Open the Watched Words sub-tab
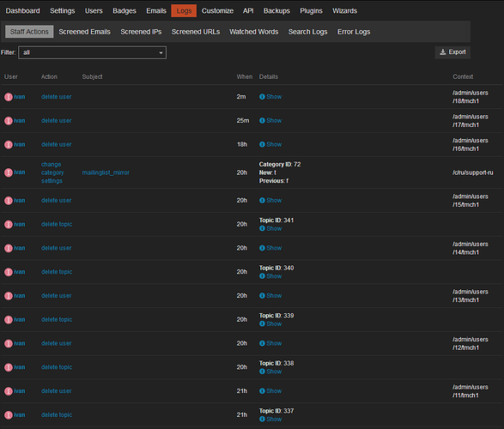This screenshot has width=504, height=429. [x=254, y=32]
